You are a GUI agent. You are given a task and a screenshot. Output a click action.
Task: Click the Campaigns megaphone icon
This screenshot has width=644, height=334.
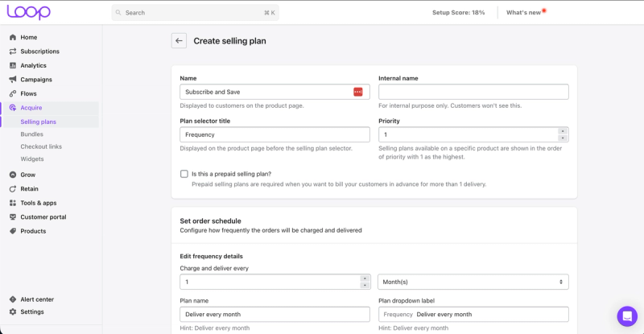click(13, 80)
